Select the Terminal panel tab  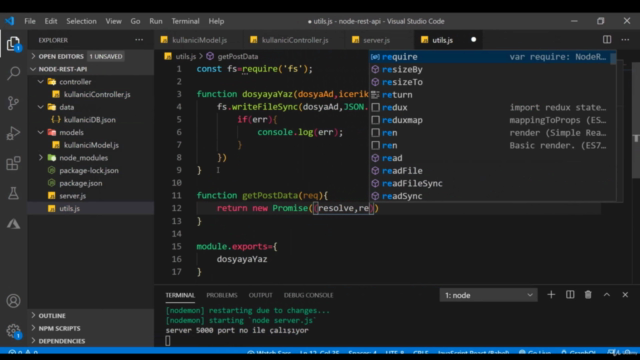coord(180,295)
